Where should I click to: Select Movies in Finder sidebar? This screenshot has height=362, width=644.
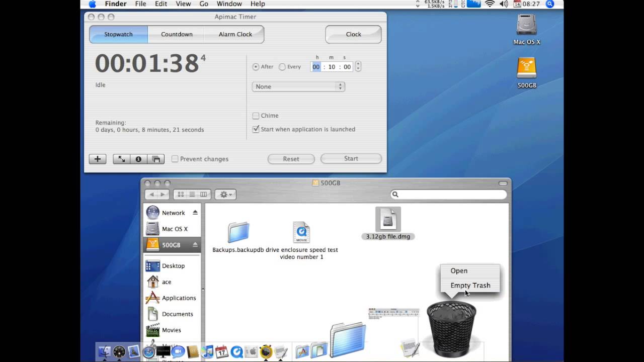point(172,330)
